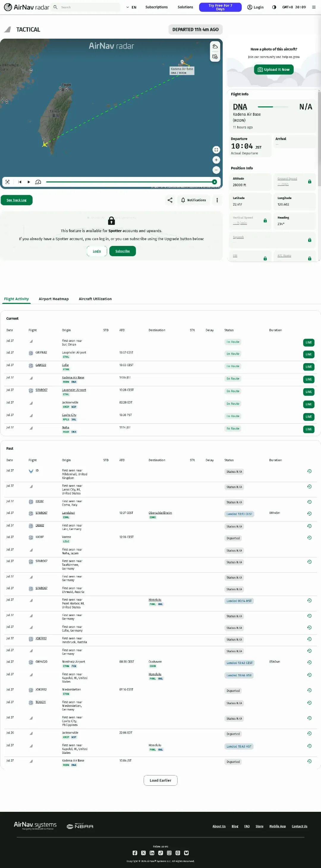This screenshot has height=868, width=321.
Task: Switch to the Flight Activity tab
Action: click(x=16, y=299)
